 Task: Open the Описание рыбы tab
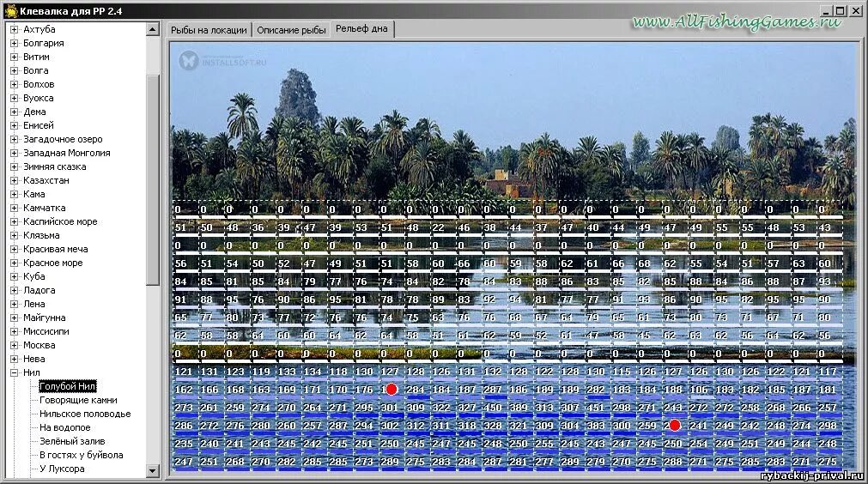(291, 30)
